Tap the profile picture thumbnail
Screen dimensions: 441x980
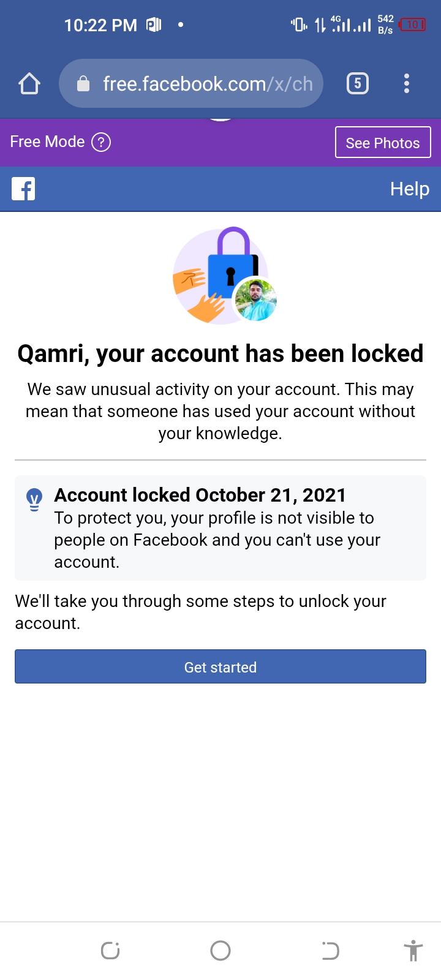click(x=256, y=300)
